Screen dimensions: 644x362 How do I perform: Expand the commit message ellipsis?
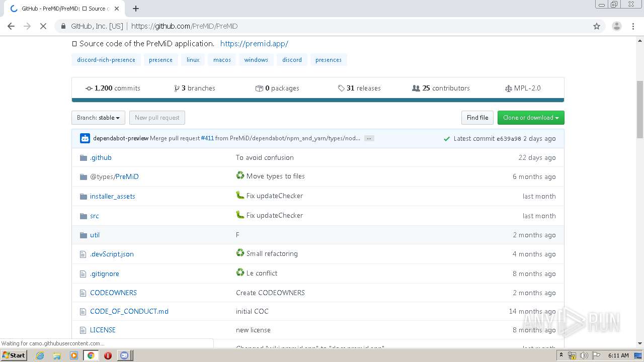tap(369, 139)
